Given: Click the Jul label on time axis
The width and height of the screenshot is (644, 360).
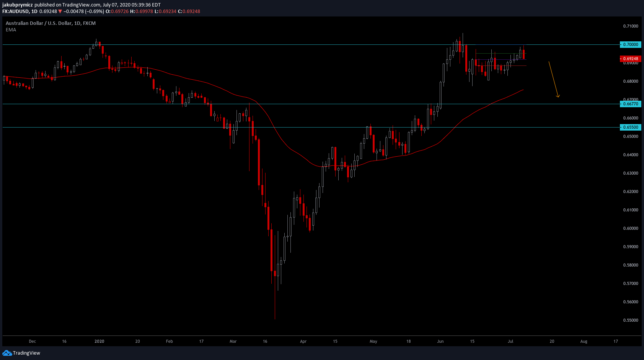Looking at the screenshot, I should pos(510,341).
